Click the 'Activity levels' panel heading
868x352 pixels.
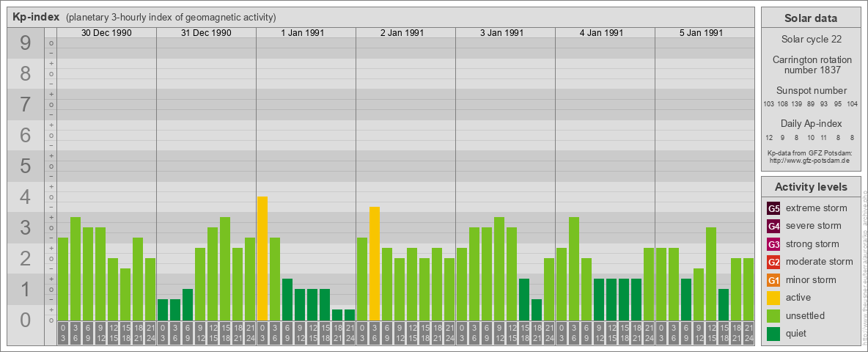coord(811,187)
